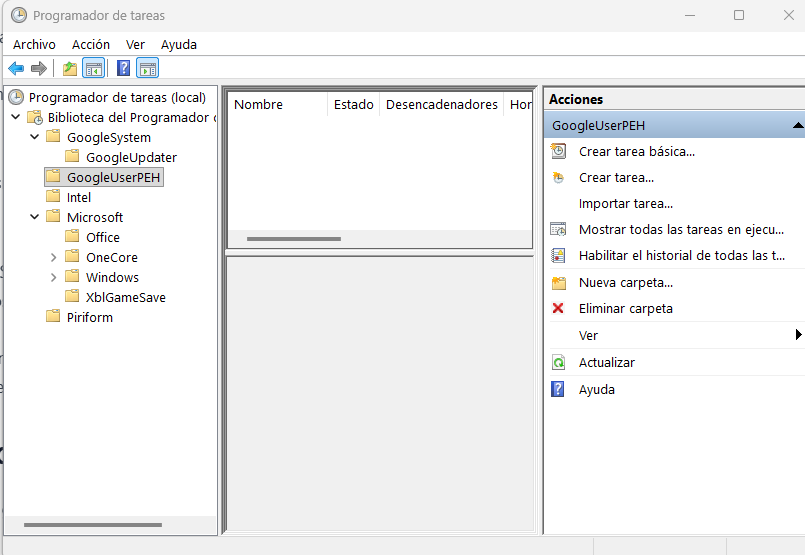Click the green Actualizar icon
This screenshot has height=555, width=805.
(x=558, y=362)
